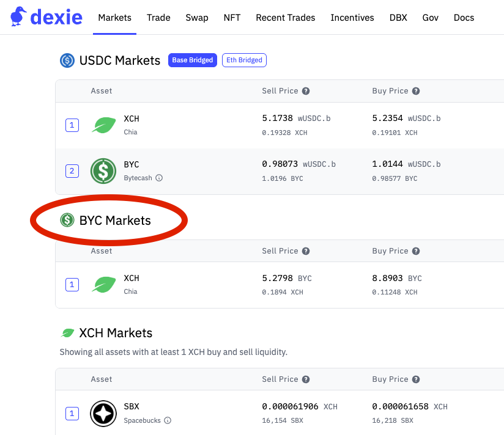This screenshot has width=504, height=435.
Task: Click the BYC Markets dollar icon
Action: pos(67,220)
